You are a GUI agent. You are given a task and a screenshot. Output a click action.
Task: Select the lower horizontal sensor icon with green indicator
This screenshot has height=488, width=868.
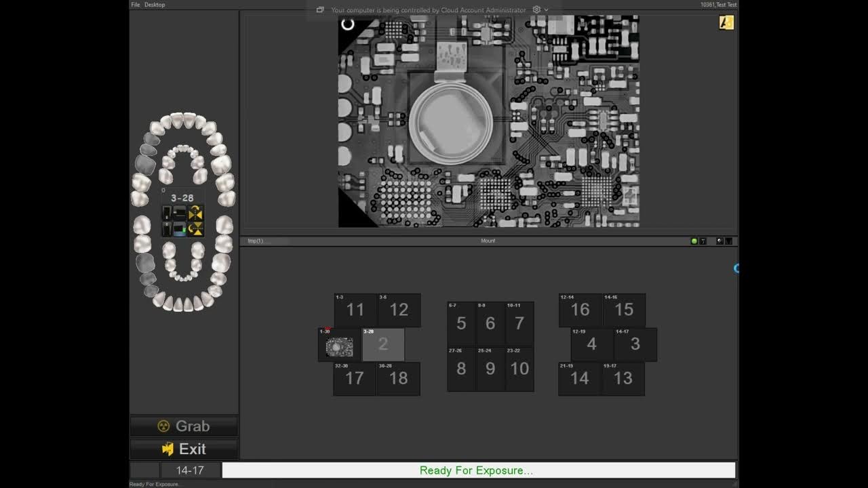pos(179,229)
